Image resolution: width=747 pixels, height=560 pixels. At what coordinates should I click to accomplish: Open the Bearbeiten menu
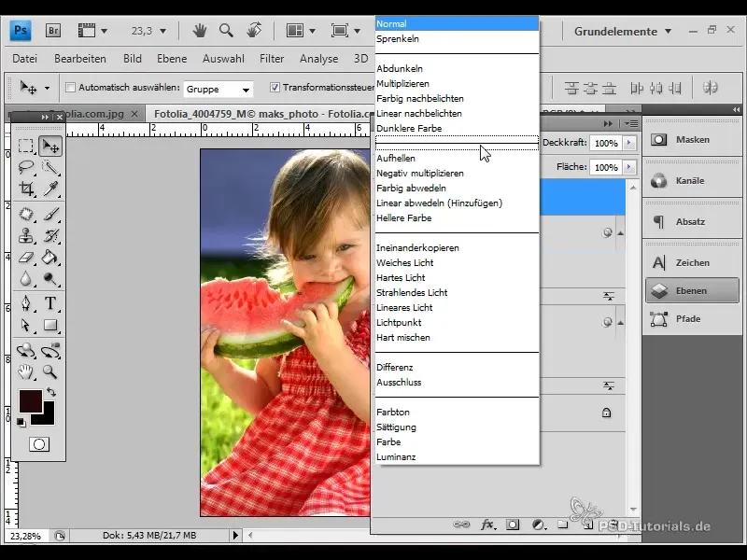click(x=80, y=59)
